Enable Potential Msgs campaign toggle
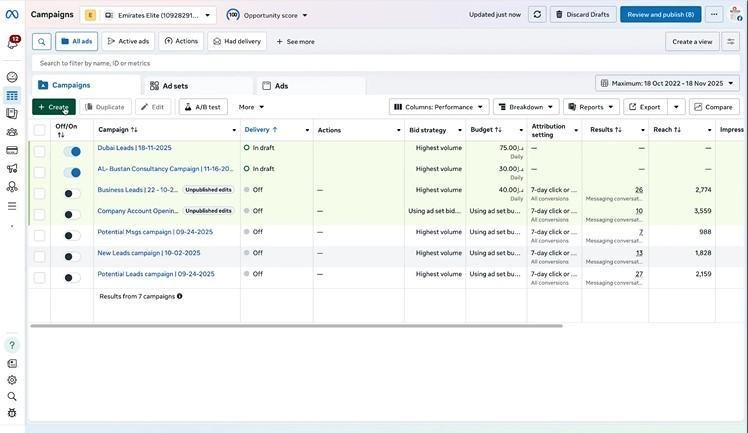 pos(72,236)
